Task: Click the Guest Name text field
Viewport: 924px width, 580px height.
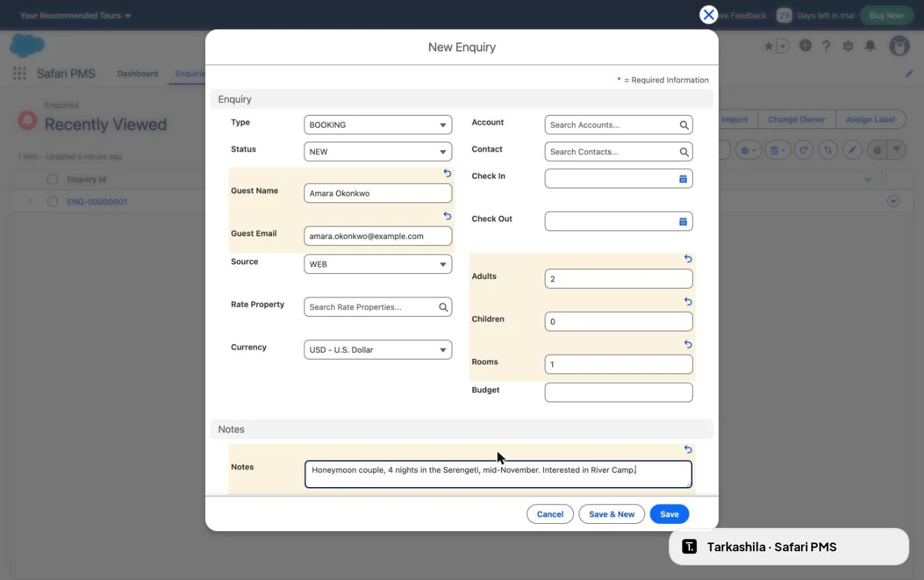Action: pyautogui.click(x=378, y=193)
